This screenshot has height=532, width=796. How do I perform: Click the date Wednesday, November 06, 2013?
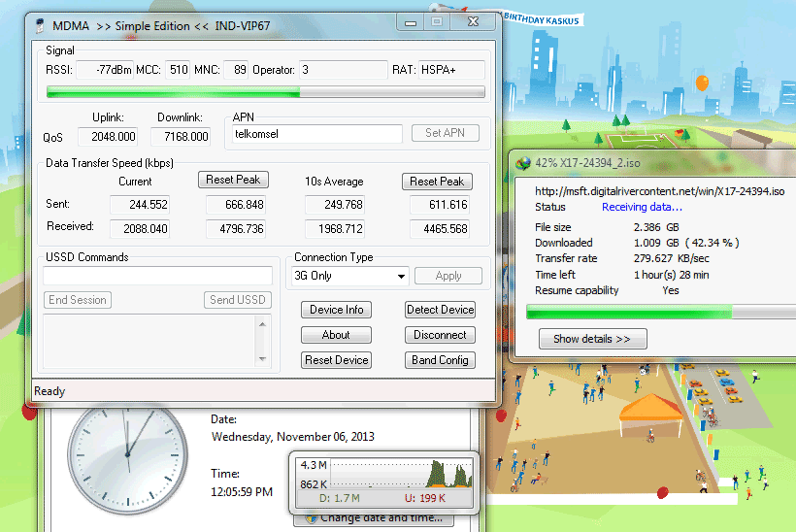tap(293, 437)
